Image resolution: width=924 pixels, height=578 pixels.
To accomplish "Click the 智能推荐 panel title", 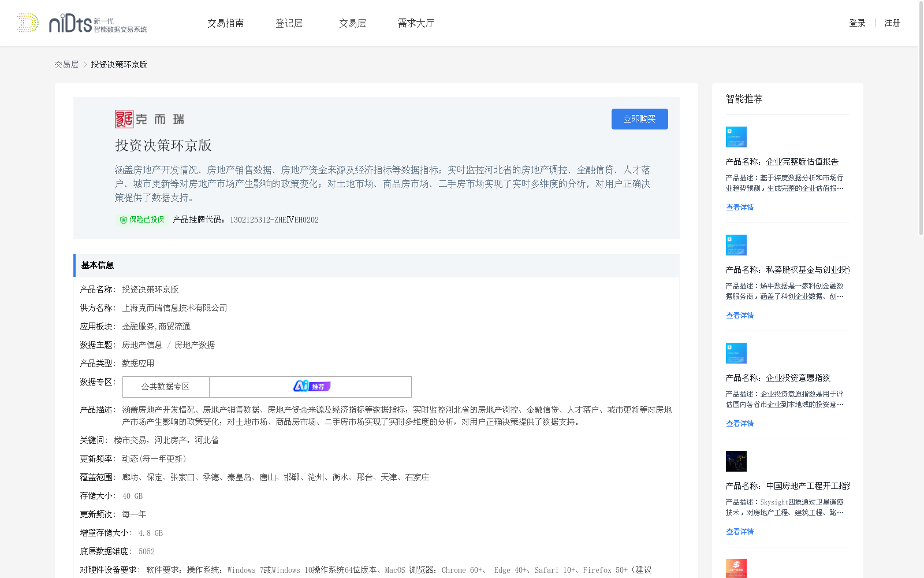I will coord(744,99).
